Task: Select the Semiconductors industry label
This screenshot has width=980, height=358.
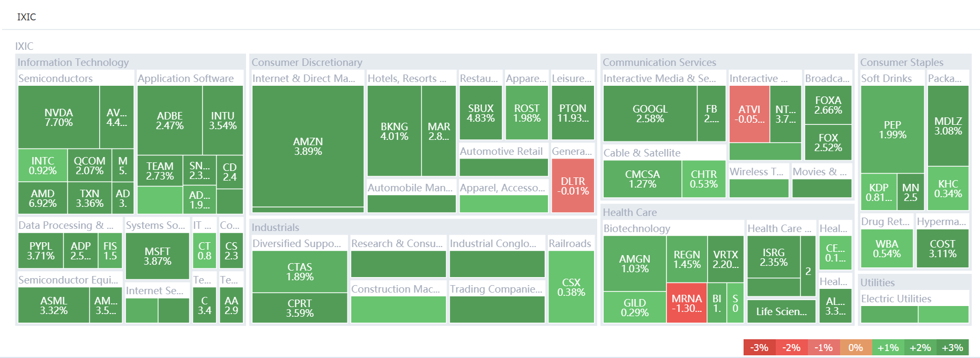Action: (x=55, y=78)
